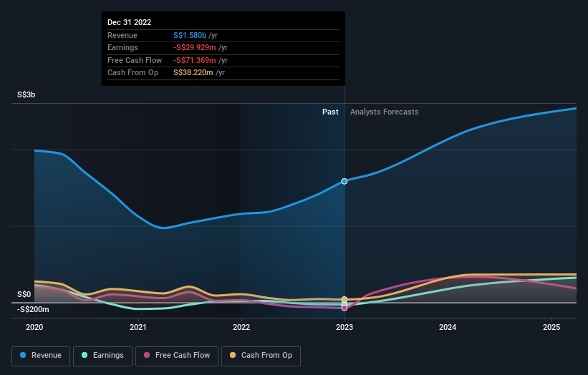The image size is (588, 375).
Task: Click the 2024 x-axis label
Action: click(448, 328)
